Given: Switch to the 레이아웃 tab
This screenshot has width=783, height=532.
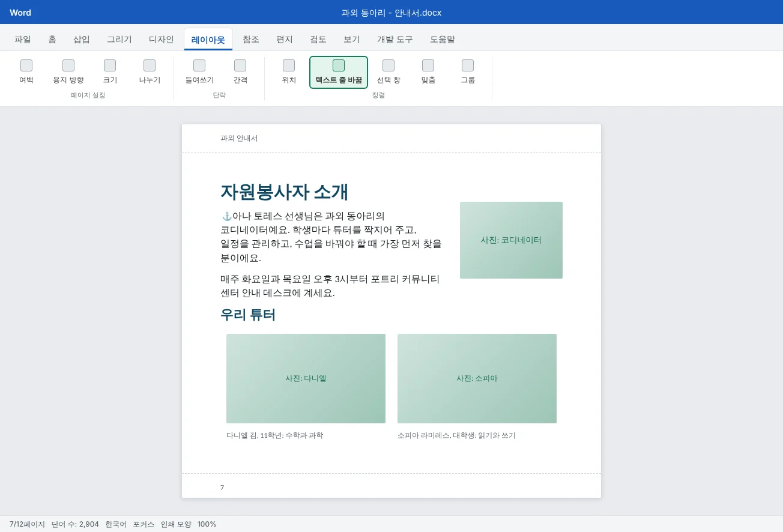Looking at the screenshot, I should (x=208, y=40).
